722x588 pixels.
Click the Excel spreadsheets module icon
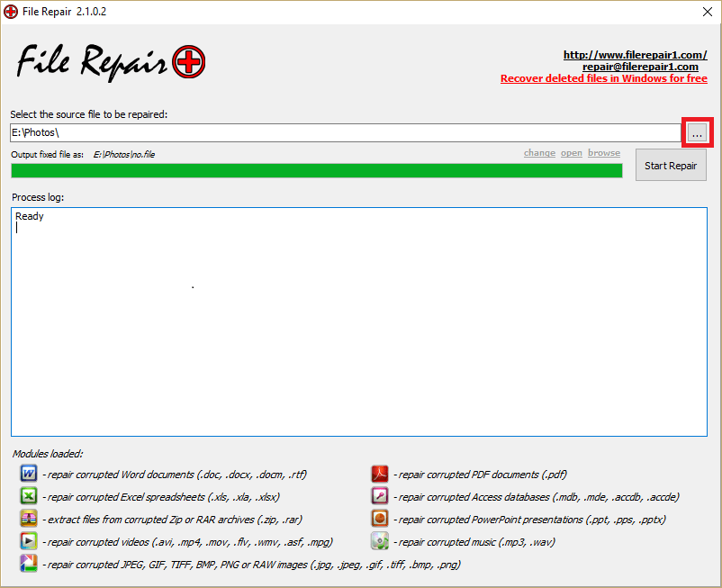click(x=29, y=496)
